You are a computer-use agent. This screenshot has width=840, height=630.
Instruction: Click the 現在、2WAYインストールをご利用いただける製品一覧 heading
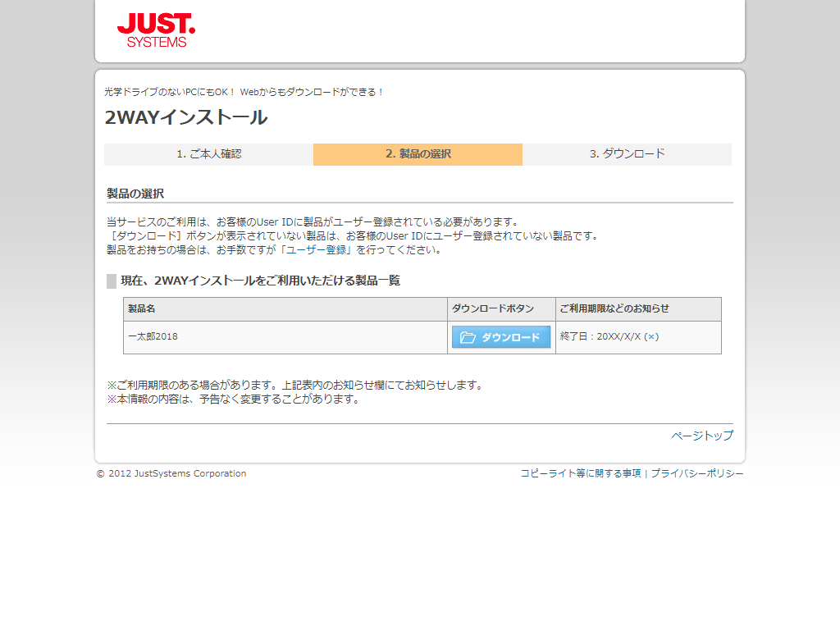click(260, 281)
